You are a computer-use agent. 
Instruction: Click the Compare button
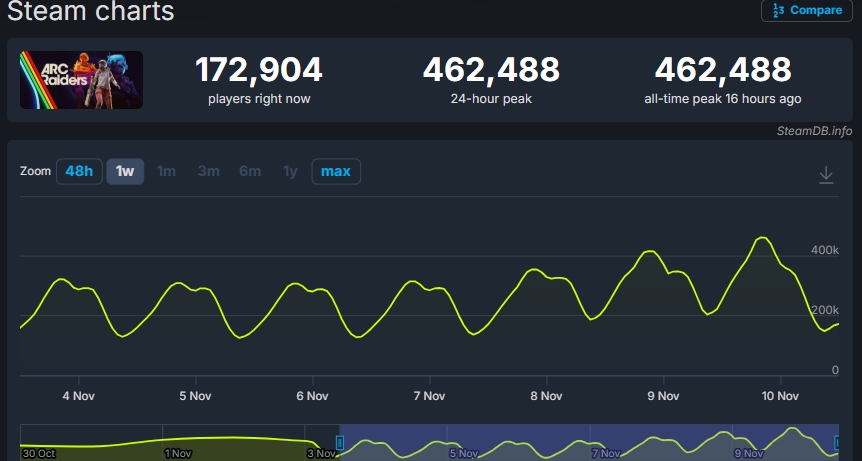tap(801, 11)
